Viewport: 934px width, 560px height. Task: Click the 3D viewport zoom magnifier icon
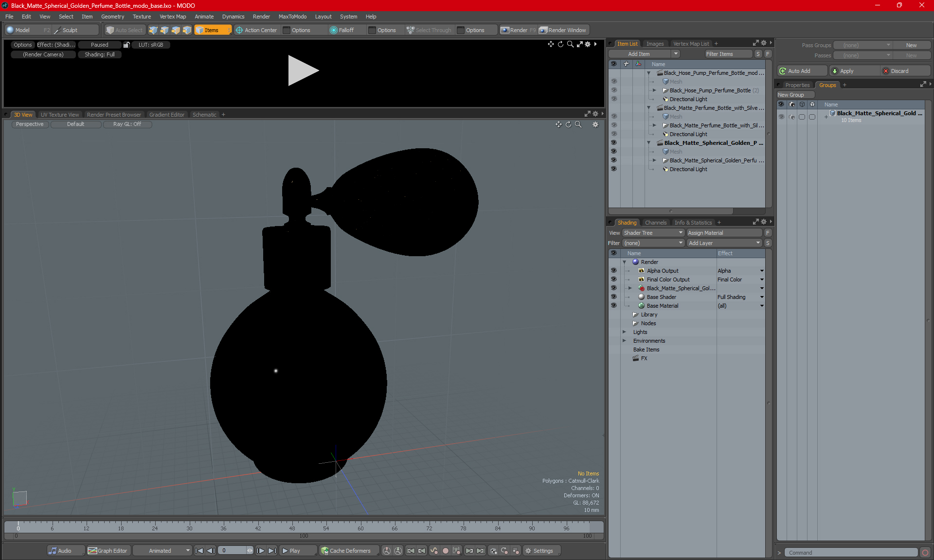pyautogui.click(x=578, y=124)
